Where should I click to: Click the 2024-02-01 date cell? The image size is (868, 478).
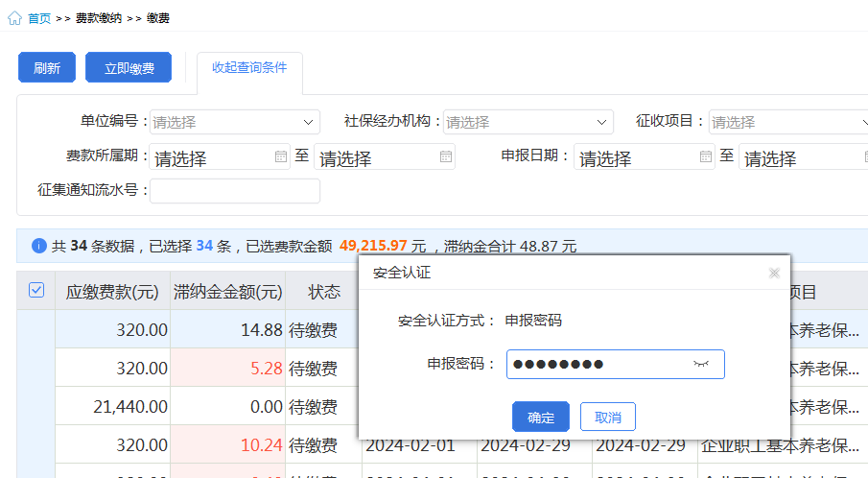click(x=411, y=445)
